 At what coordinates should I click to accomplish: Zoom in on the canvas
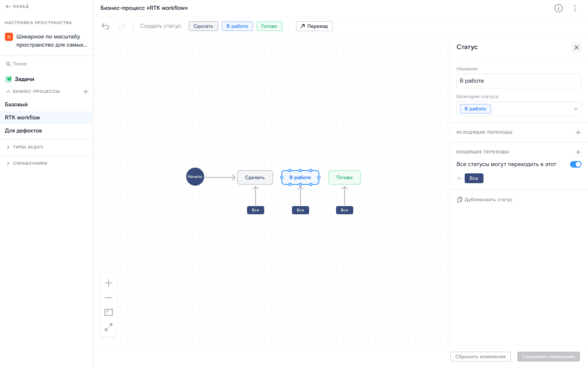[x=109, y=283]
